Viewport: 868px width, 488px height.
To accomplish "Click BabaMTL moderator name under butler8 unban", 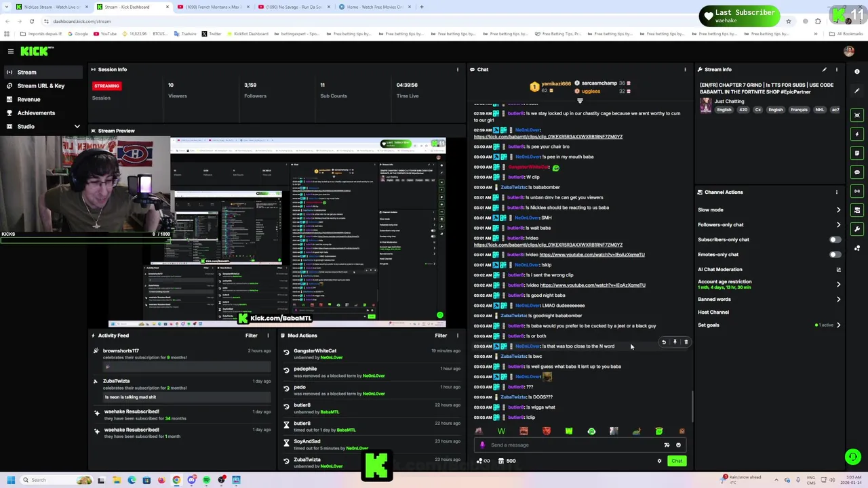I will coord(330,412).
